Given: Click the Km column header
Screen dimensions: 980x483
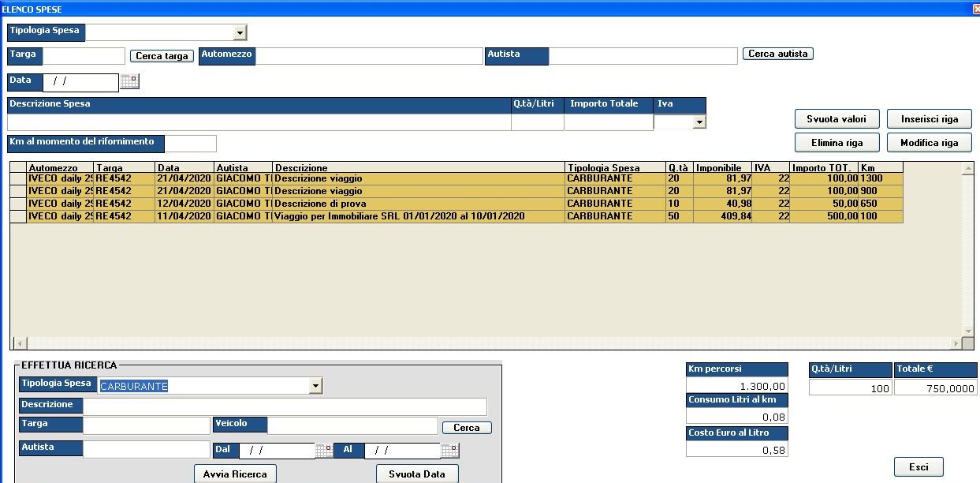Looking at the screenshot, I should (881, 168).
